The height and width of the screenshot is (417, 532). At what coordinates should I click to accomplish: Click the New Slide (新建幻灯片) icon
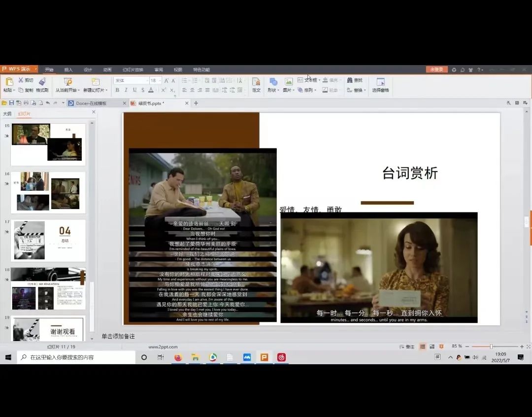point(96,82)
